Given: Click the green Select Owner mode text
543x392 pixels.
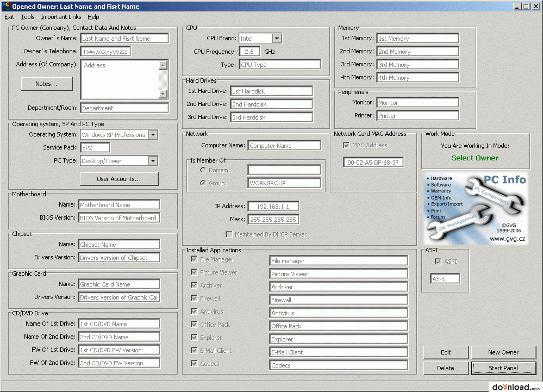Looking at the screenshot, I should (475, 158).
